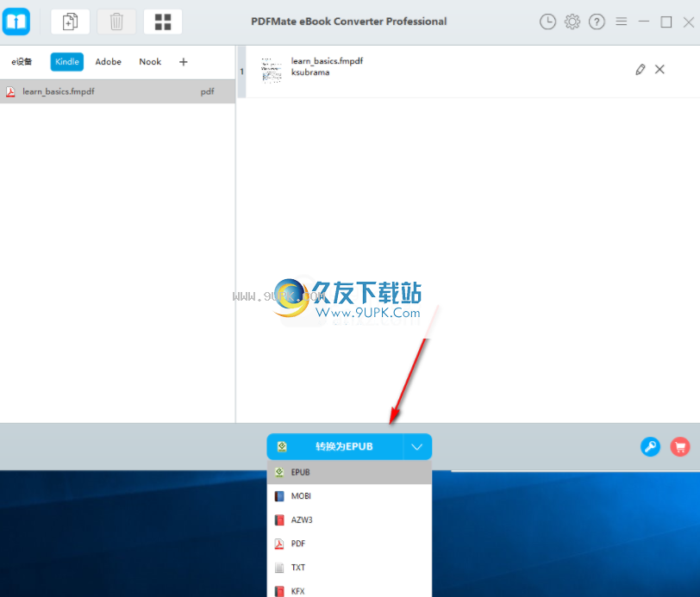Switch to the Adobe tab
The image size is (700, 597).
click(108, 61)
